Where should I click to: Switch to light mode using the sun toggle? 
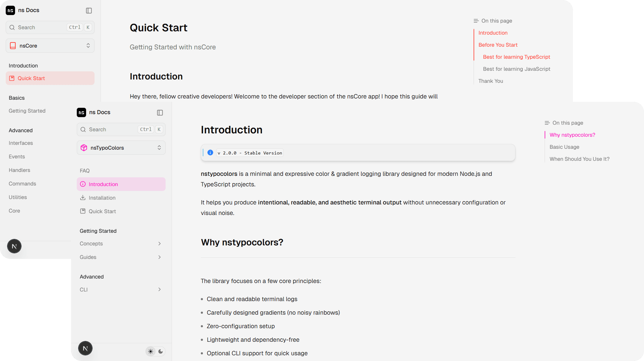pos(151,351)
